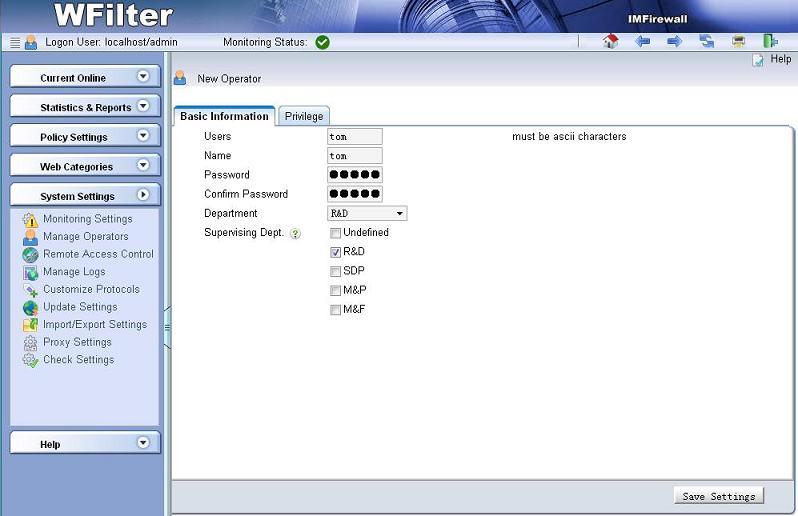Uncheck the R&D supervising department checkbox
The width and height of the screenshot is (798, 516).
click(335, 252)
